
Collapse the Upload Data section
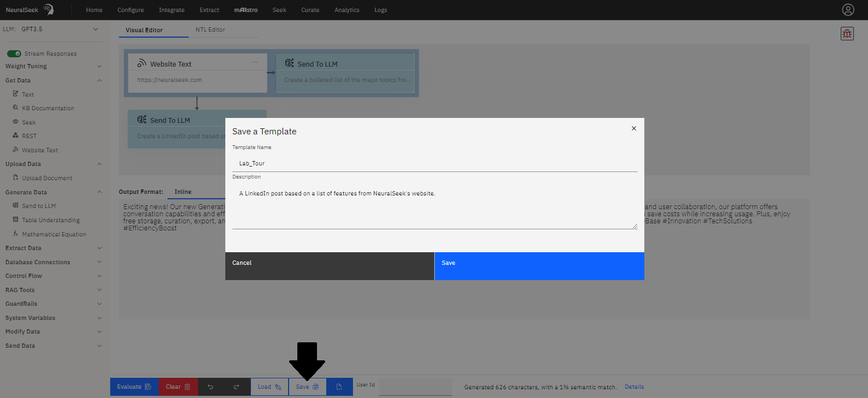53,164
